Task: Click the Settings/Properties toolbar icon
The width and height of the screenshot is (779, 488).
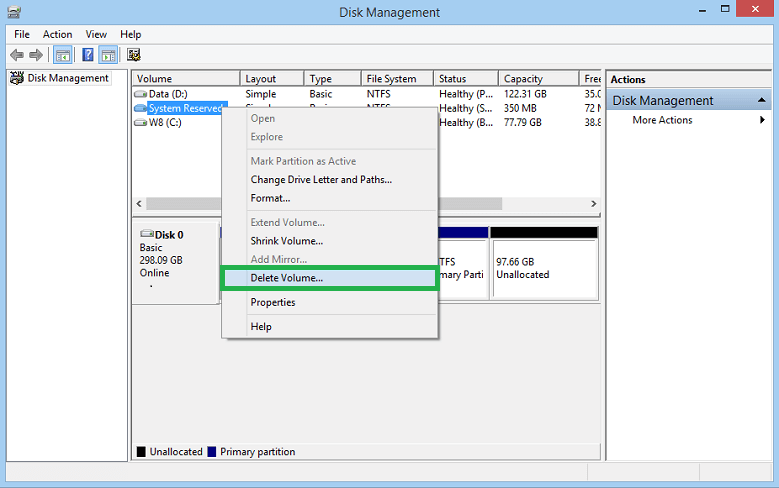Action: point(133,55)
